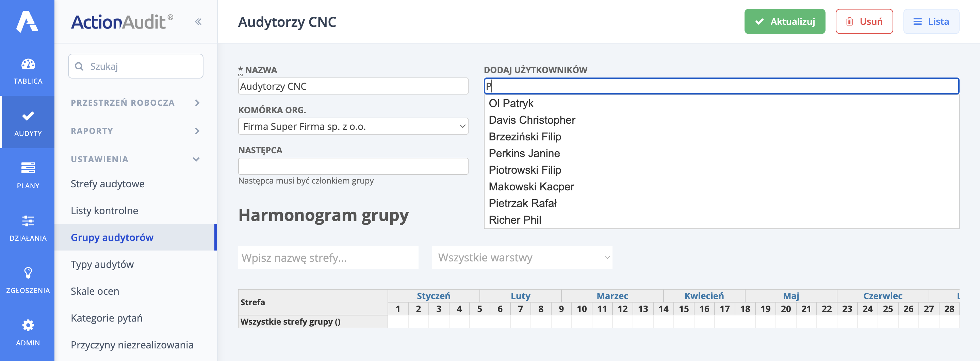Viewport: 980px width, 361px height.
Task: Select Piotrowski Filip from suggestions
Action: click(525, 170)
